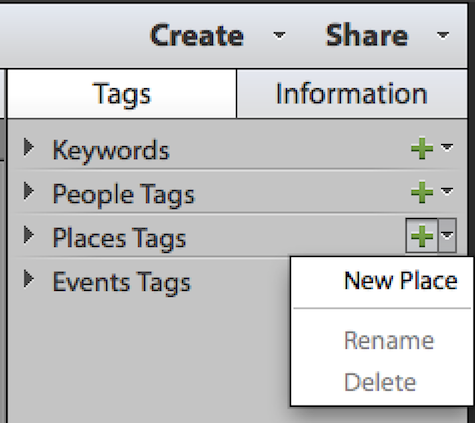Viewport: 475px width, 423px height.
Task: Open the Create dropdown arrow
Action: pos(279,35)
